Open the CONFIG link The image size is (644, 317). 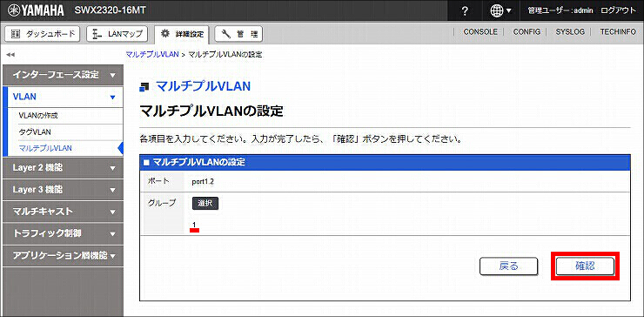coord(527,31)
